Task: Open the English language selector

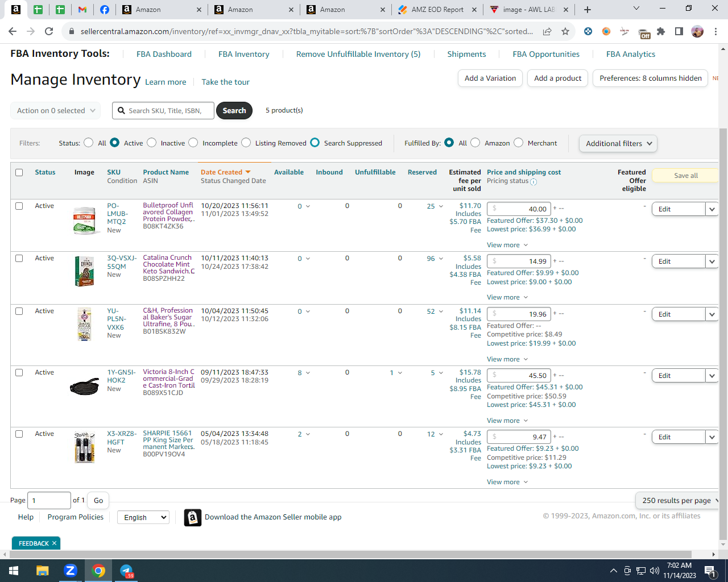Action: [143, 517]
